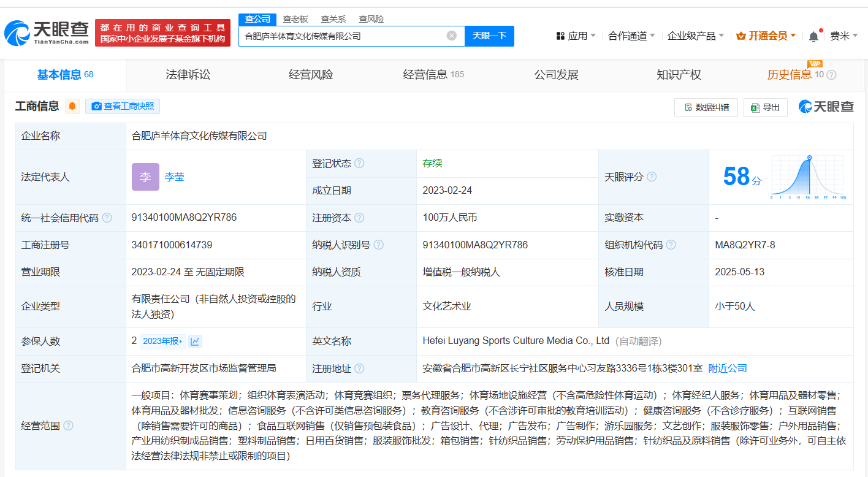Expand the 合作通道 dropdown
Viewport: 868px width, 477px height.
click(631, 36)
